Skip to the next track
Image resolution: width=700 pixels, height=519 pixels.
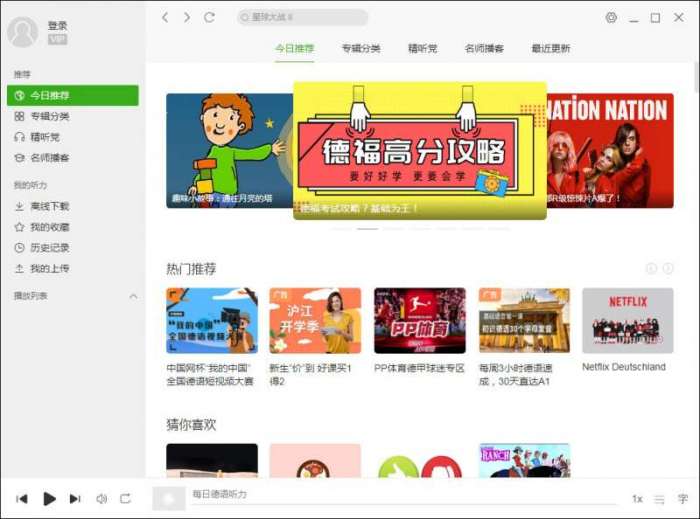click(x=75, y=498)
